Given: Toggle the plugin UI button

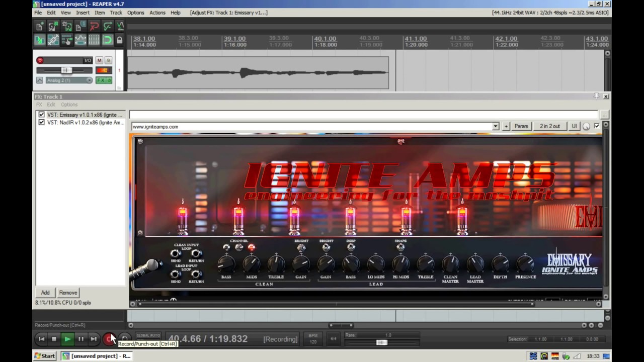Looking at the screenshot, I should point(574,126).
